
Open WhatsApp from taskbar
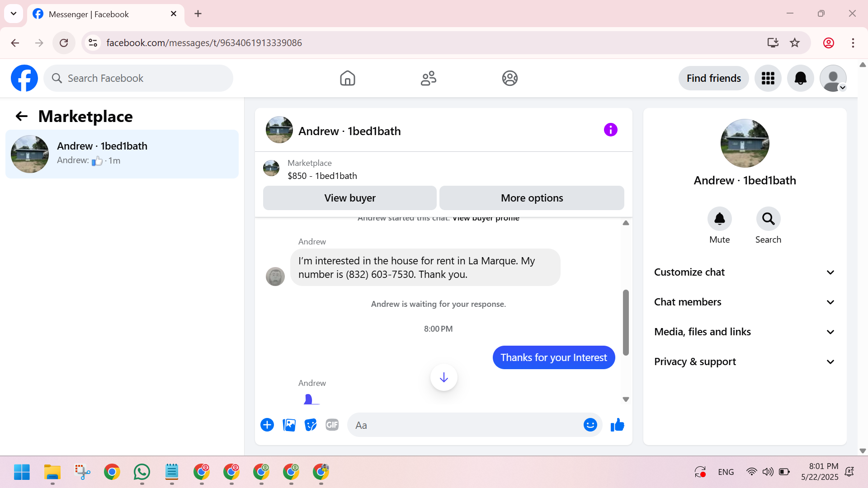pos(142,472)
